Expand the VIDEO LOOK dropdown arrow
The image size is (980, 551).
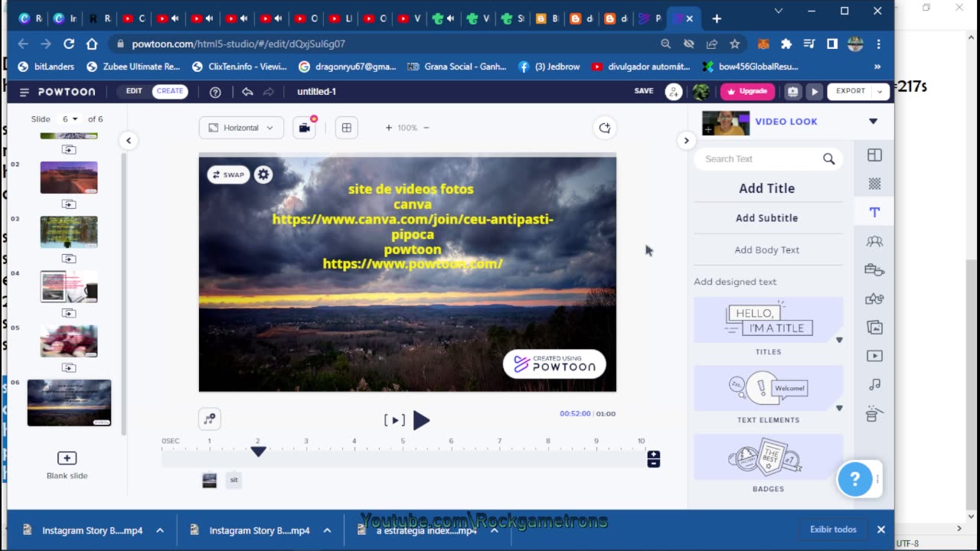pos(873,121)
